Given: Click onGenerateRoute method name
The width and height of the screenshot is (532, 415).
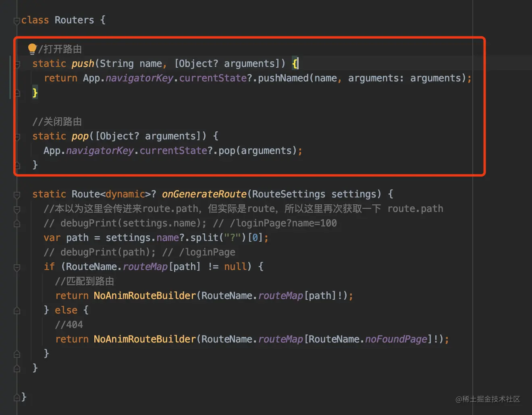Looking at the screenshot, I should point(204,194).
